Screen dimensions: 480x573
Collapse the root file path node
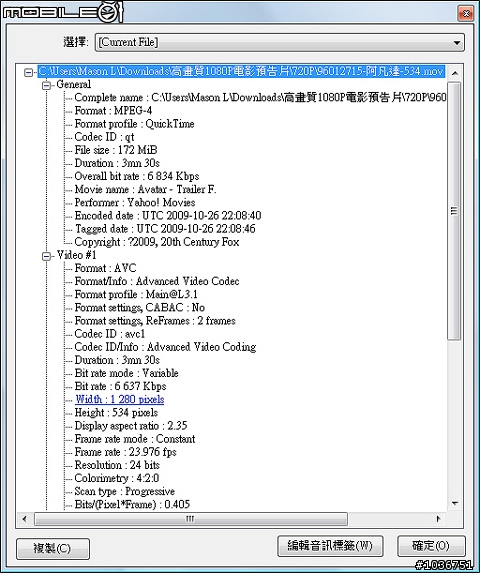coord(28,72)
